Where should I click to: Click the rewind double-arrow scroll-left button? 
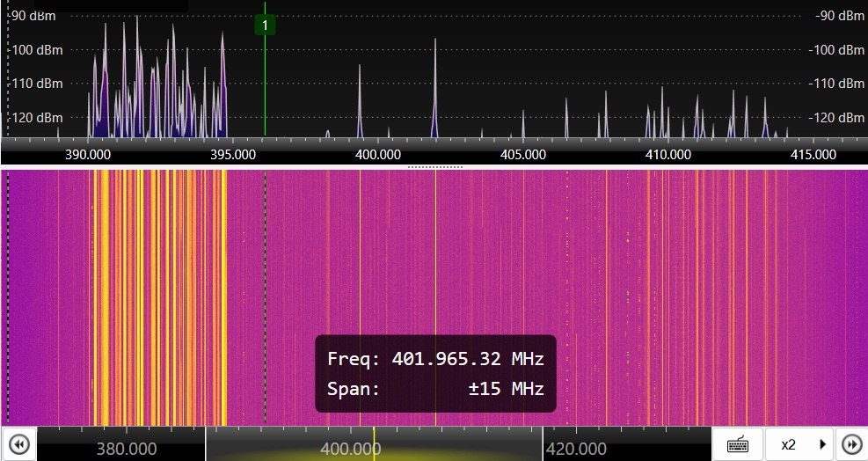click(x=18, y=444)
